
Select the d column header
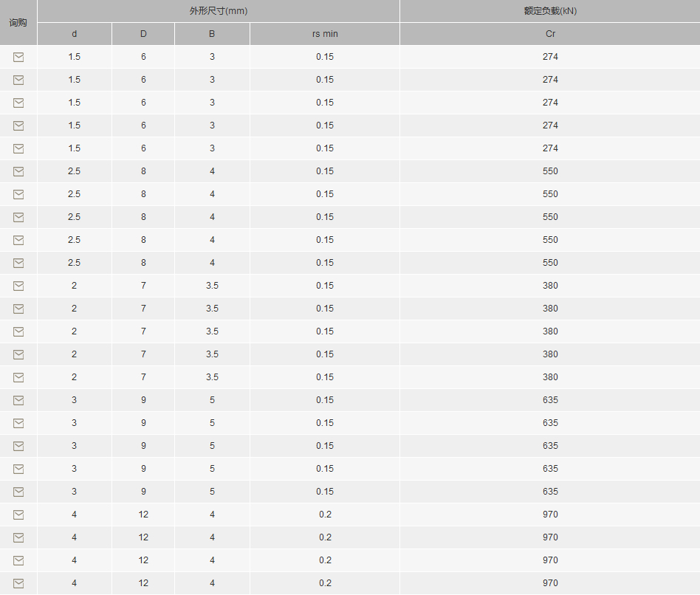[75, 34]
